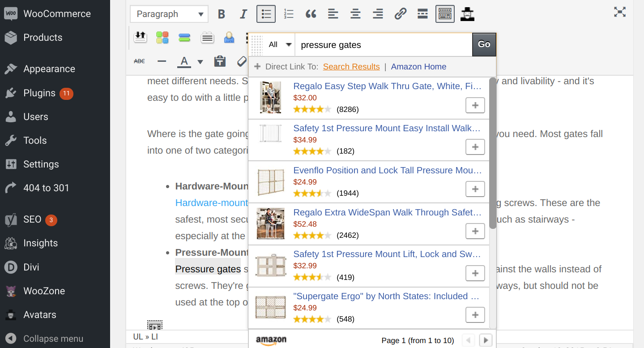Image resolution: width=644 pixels, height=348 pixels.
Task: Open 404 to 301 menu
Action: pos(55,188)
